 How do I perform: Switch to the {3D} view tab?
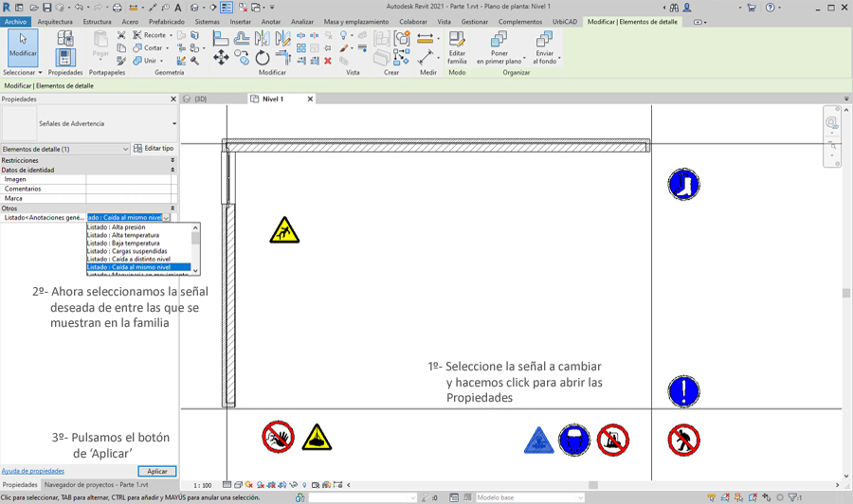[x=200, y=99]
